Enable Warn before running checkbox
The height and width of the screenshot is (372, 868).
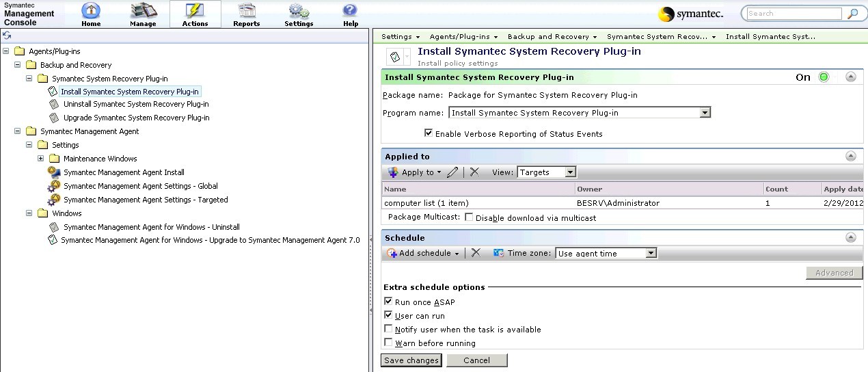coord(388,343)
